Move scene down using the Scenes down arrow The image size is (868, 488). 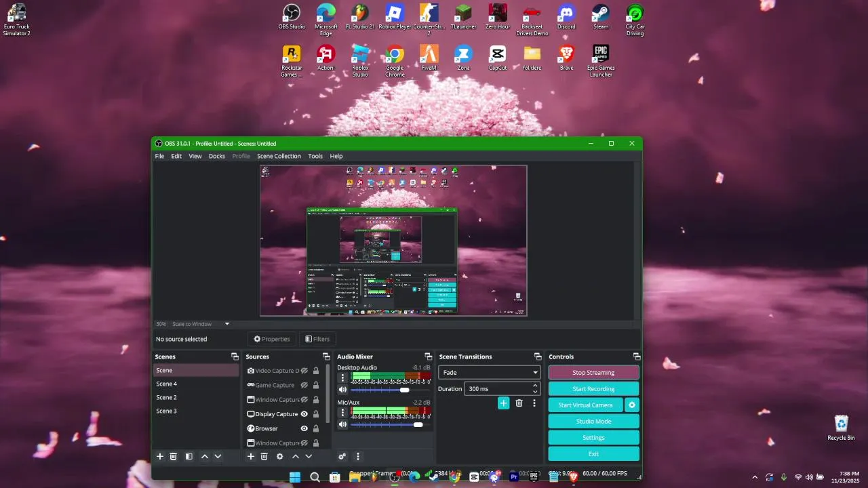tap(218, 457)
